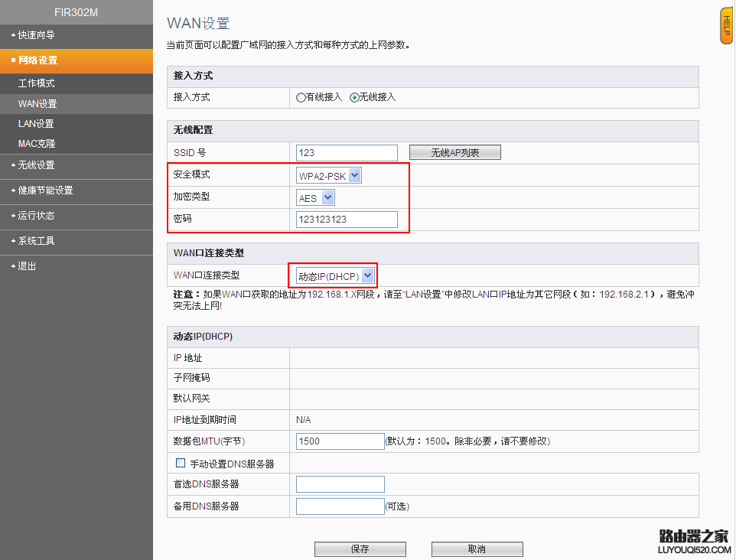Focus the 首选DNS服务器 input field
Image resolution: width=736 pixels, height=560 pixels.
pyautogui.click(x=340, y=484)
